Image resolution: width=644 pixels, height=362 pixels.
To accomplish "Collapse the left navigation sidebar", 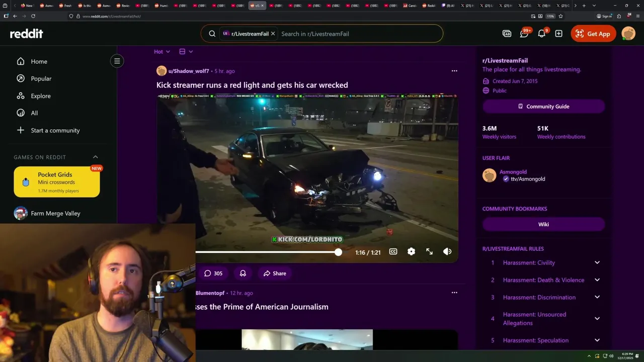I will click(117, 61).
